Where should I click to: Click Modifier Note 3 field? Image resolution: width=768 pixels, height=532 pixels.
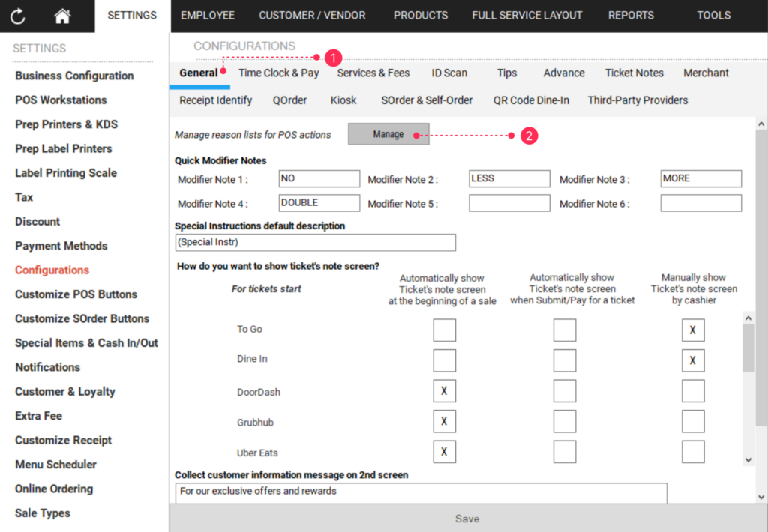[701, 178]
